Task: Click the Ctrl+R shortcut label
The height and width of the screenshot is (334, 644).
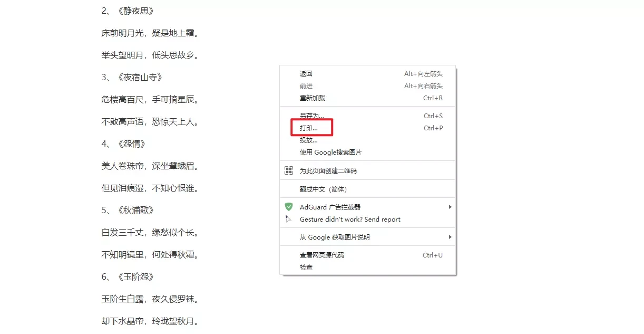Action: (x=433, y=98)
